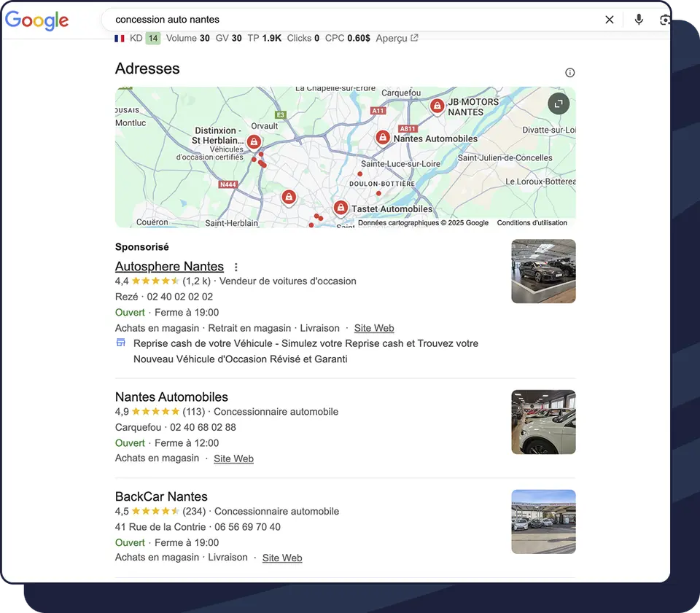Click the BackCar phone number 06 56 69 70 40
Viewport: 700px width, 613px height.
[x=247, y=527]
